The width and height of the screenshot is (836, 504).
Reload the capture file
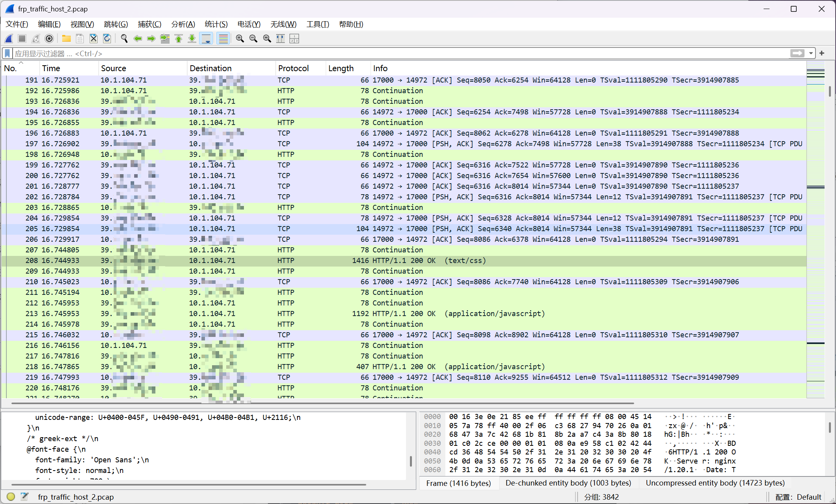[x=107, y=39]
